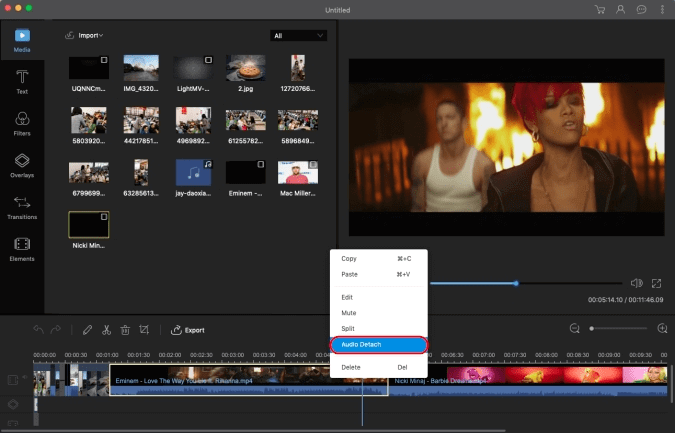Click the pencil edit icon

pos(87,329)
